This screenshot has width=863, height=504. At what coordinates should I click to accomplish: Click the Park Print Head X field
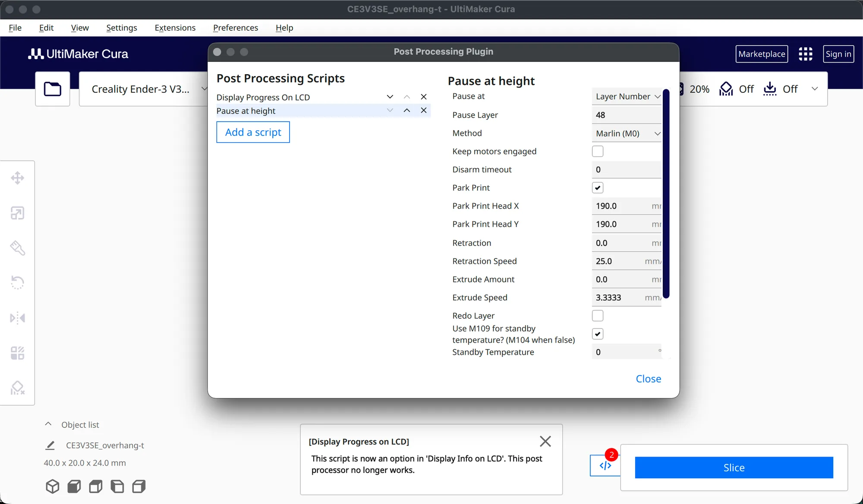[x=627, y=206]
